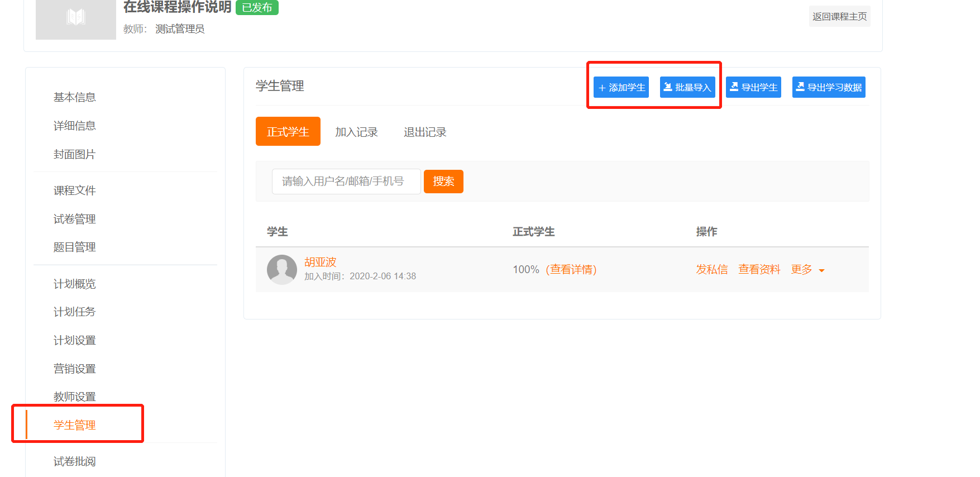Screen dimensions: 980x477
Task: Open 基本信息 in the sidebar
Action: click(75, 97)
